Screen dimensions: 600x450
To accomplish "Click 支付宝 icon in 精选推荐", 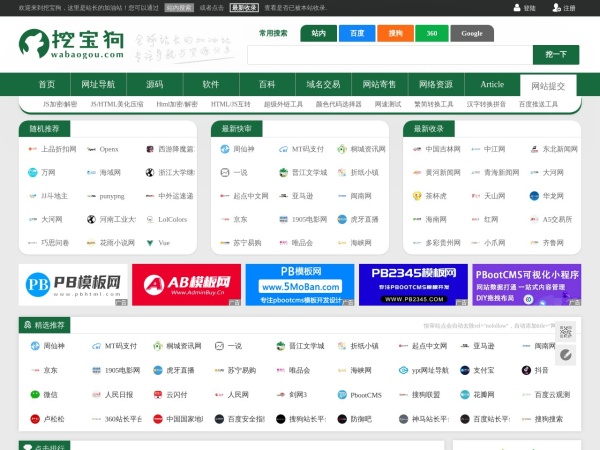I will point(465,370).
